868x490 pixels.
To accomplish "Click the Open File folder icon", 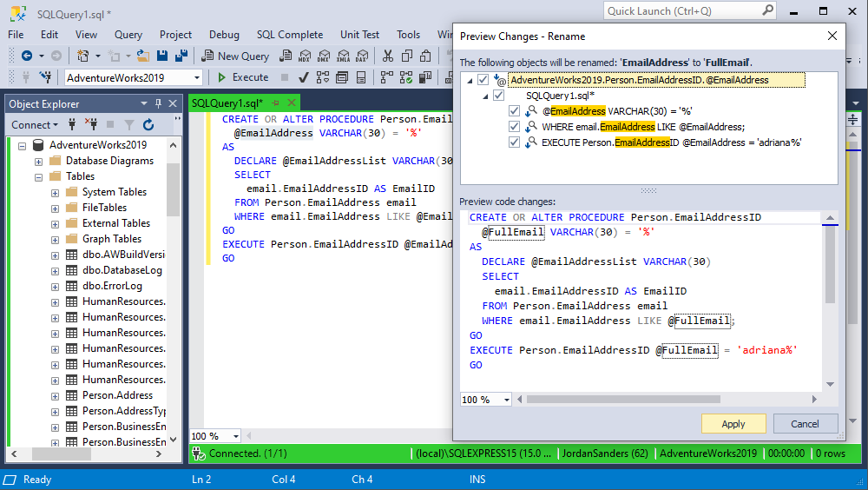I will pyautogui.click(x=143, y=56).
